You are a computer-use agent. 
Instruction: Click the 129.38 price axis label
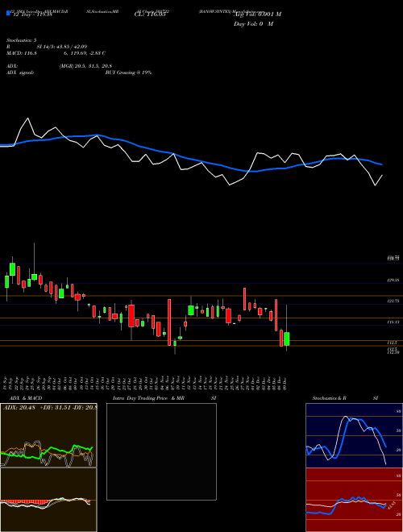(x=393, y=281)
